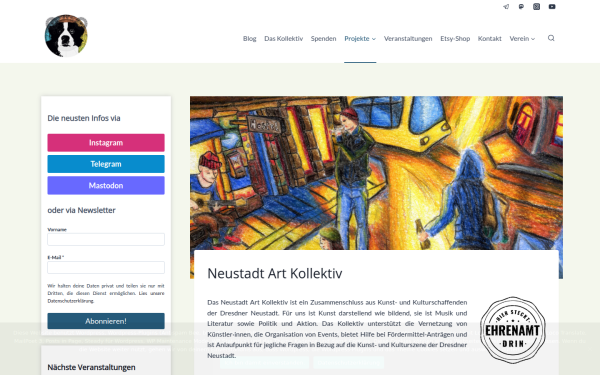Open the Das Kollektiv page
This screenshot has width=600, height=375.
pyautogui.click(x=284, y=38)
